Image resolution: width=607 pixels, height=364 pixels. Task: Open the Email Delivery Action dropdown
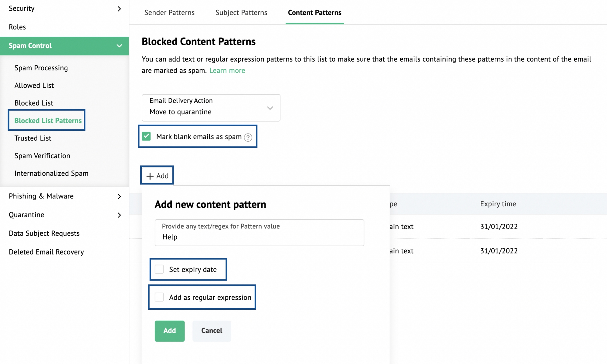coord(270,108)
